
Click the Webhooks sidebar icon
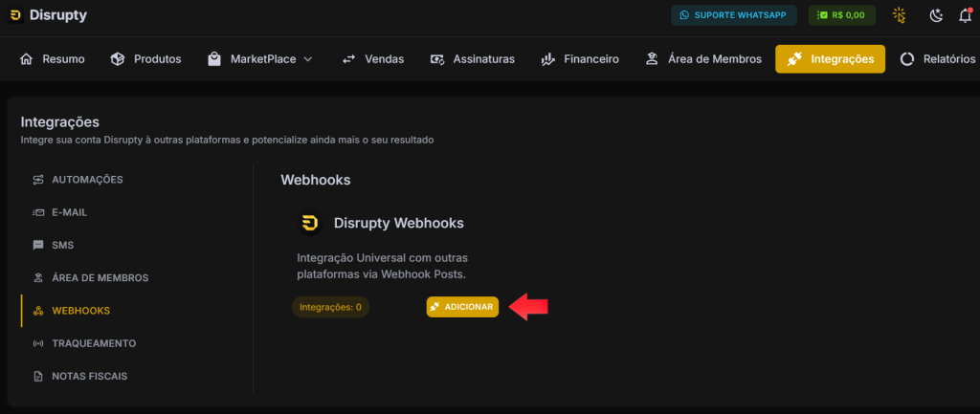(x=38, y=311)
